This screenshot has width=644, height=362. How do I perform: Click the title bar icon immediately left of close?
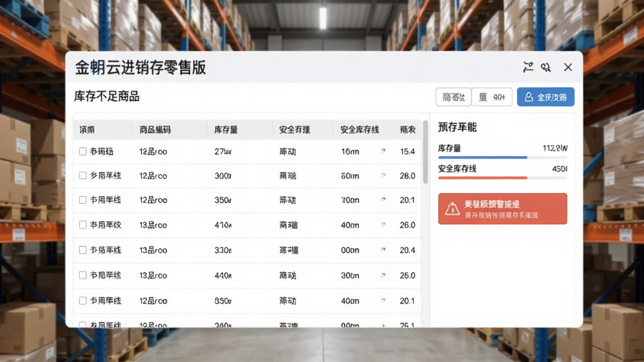tap(546, 67)
